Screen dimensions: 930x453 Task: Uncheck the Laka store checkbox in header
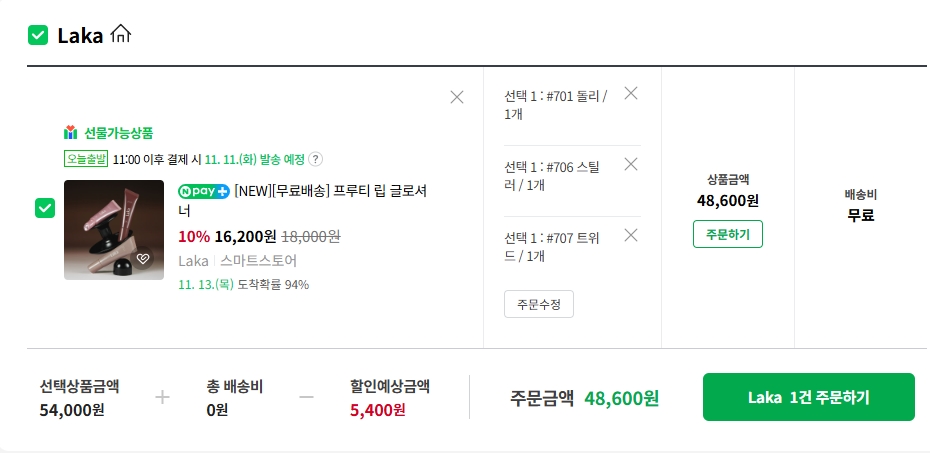point(38,36)
